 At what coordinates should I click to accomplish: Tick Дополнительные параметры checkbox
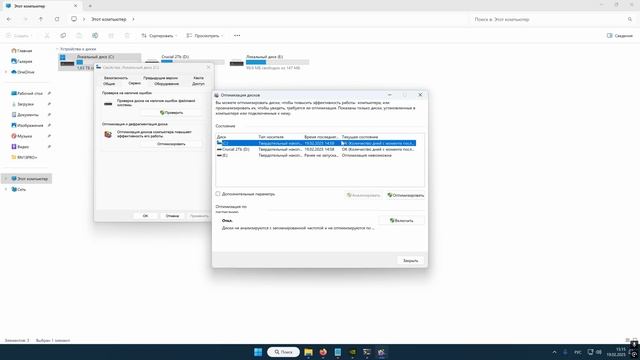pyautogui.click(x=218, y=194)
